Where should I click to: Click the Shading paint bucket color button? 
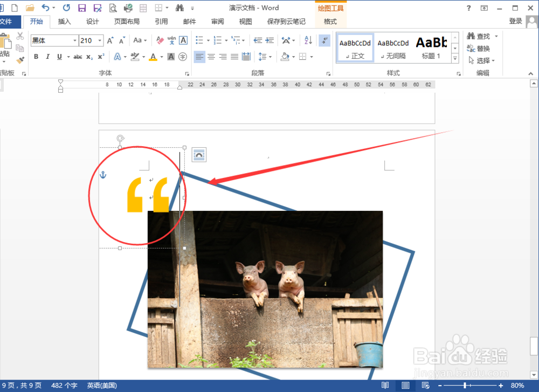(285, 57)
